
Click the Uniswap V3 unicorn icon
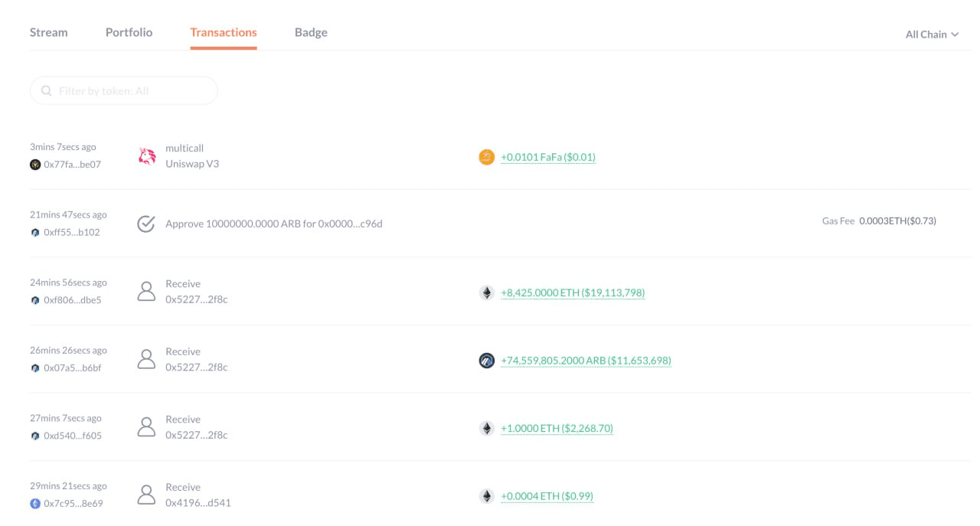146,156
